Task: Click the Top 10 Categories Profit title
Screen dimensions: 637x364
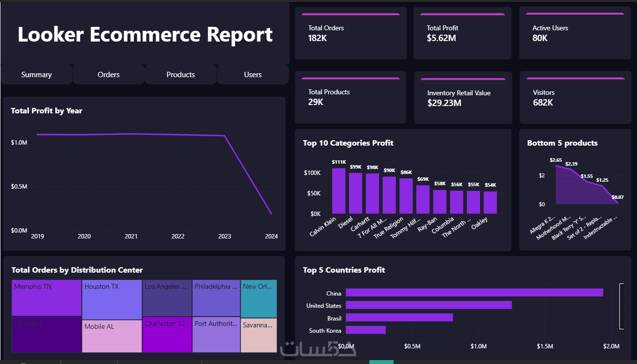Action: pos(348,143)
